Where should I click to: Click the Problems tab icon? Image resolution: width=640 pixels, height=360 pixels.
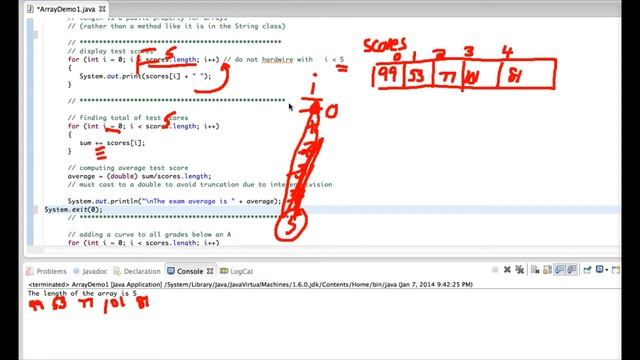(30, 271)
